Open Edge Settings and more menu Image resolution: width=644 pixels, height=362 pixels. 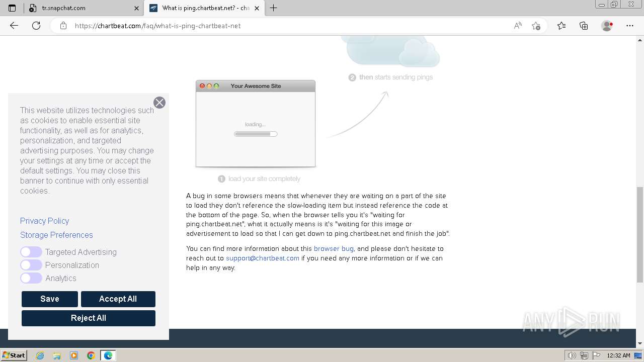tap(630, 26)
